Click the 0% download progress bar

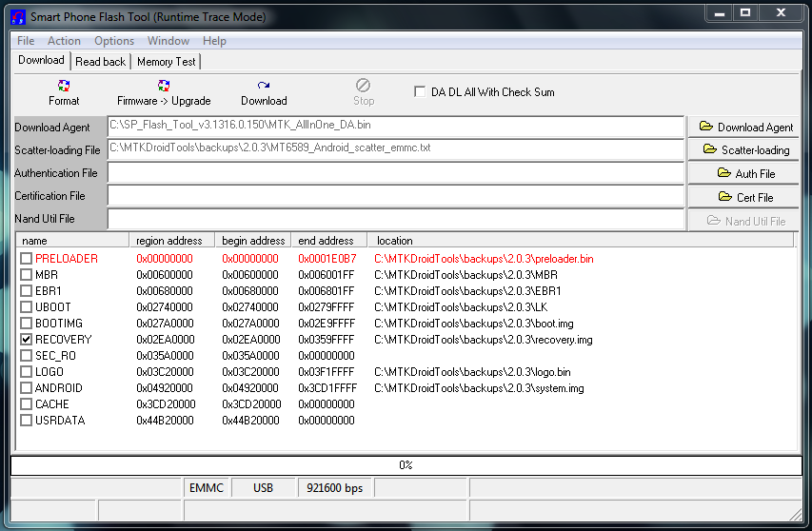pos(406,465)
